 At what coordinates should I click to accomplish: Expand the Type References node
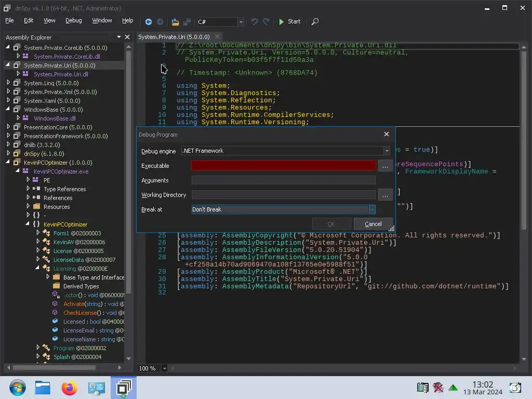click(28, 188)
